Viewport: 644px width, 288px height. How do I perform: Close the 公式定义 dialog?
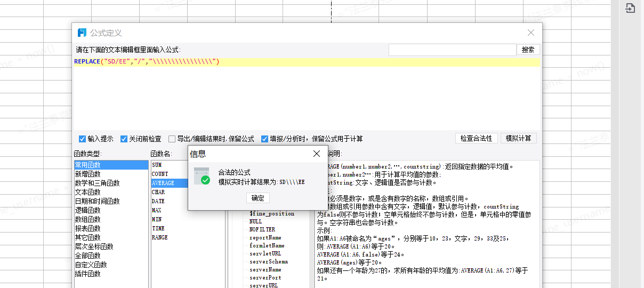coord(530,33)
